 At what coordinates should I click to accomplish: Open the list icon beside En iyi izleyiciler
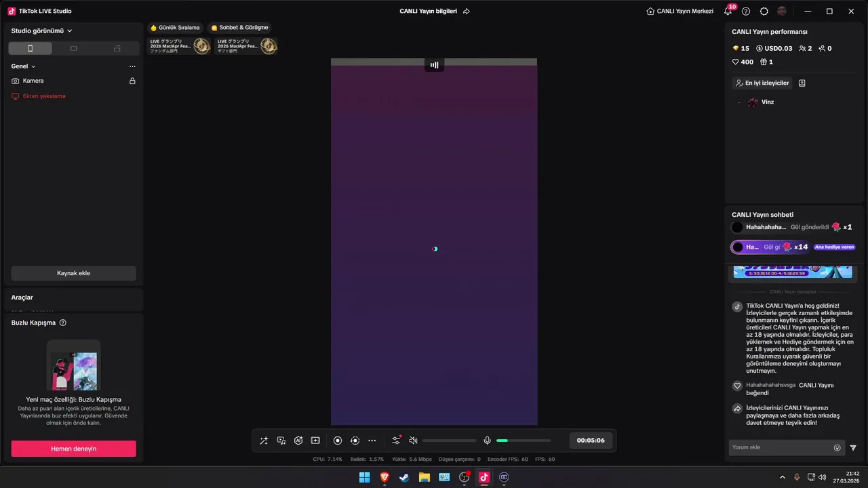pos(802,83)
